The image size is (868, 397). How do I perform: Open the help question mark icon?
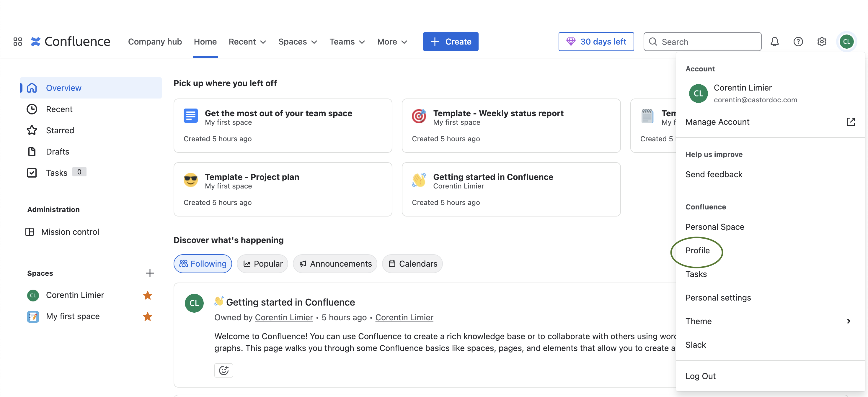tap(798, 41)
